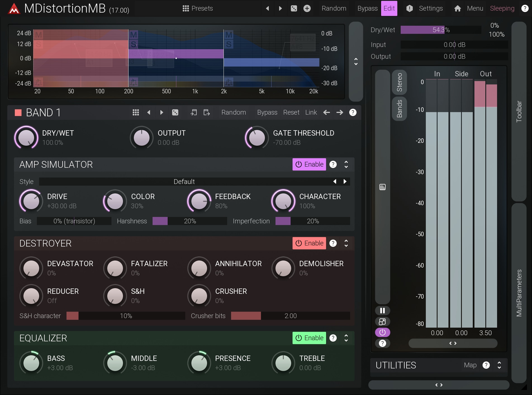Disable the Amp Simulator section
This screenshot has height=395, width=532.
(309, 164)
